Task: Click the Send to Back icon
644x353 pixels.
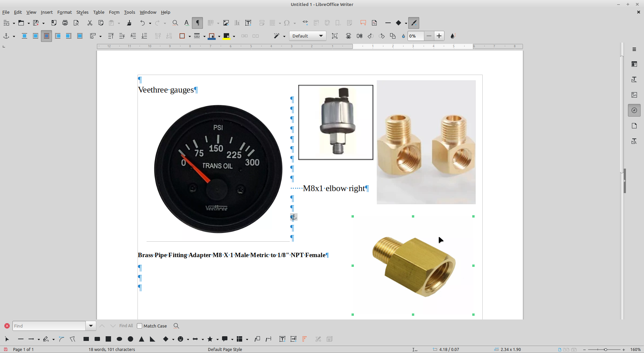Action: (x=144, y=36)
